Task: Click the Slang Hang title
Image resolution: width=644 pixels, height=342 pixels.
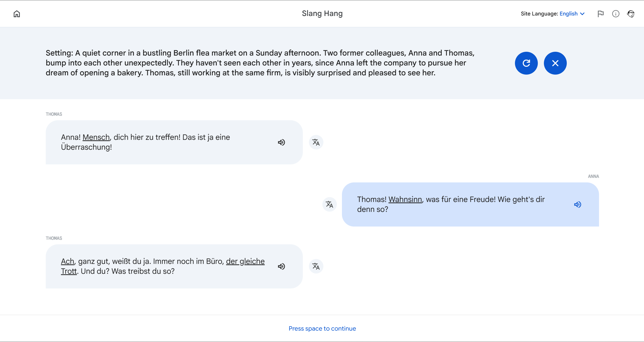Action: [322, 13]
